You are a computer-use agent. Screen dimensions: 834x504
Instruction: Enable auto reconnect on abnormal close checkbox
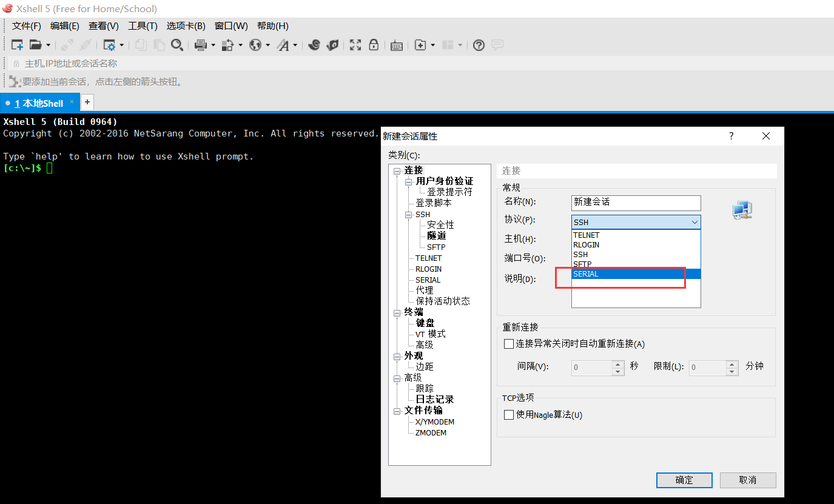point(509,344)
